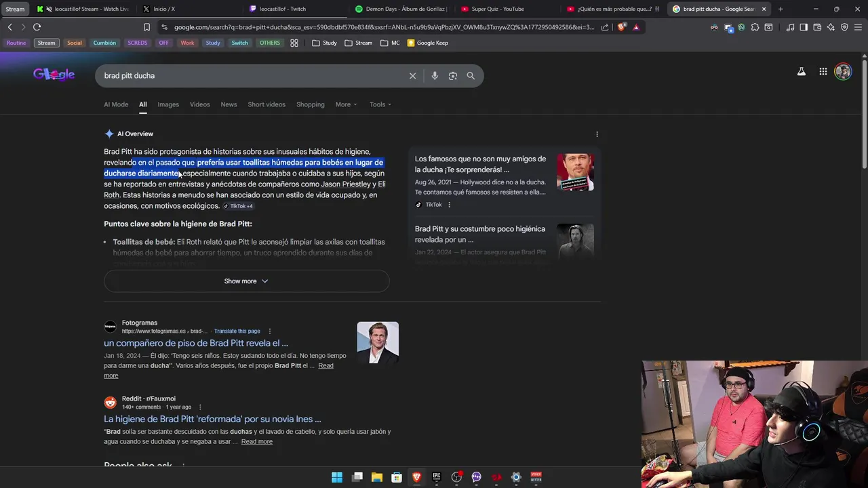Click the browser address bar URL
Viewport: 868px width, 488px height.
click(383, 27)
